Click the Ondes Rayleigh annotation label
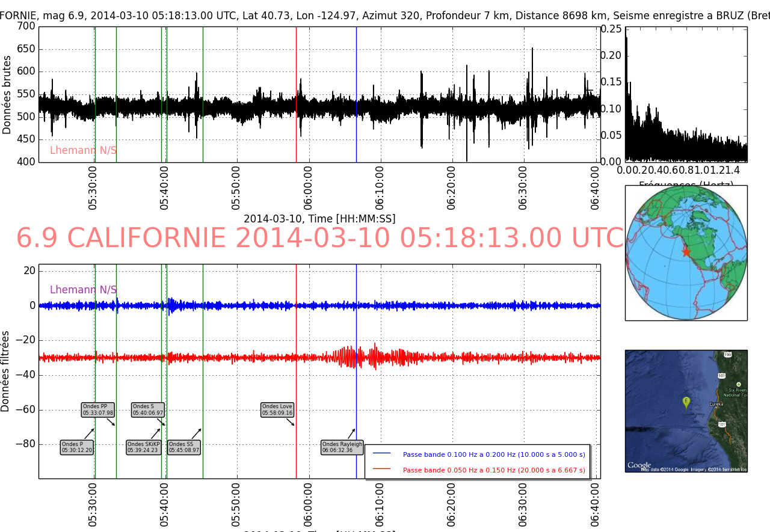This screenshot has height=532, width=770. pos(342,447)
